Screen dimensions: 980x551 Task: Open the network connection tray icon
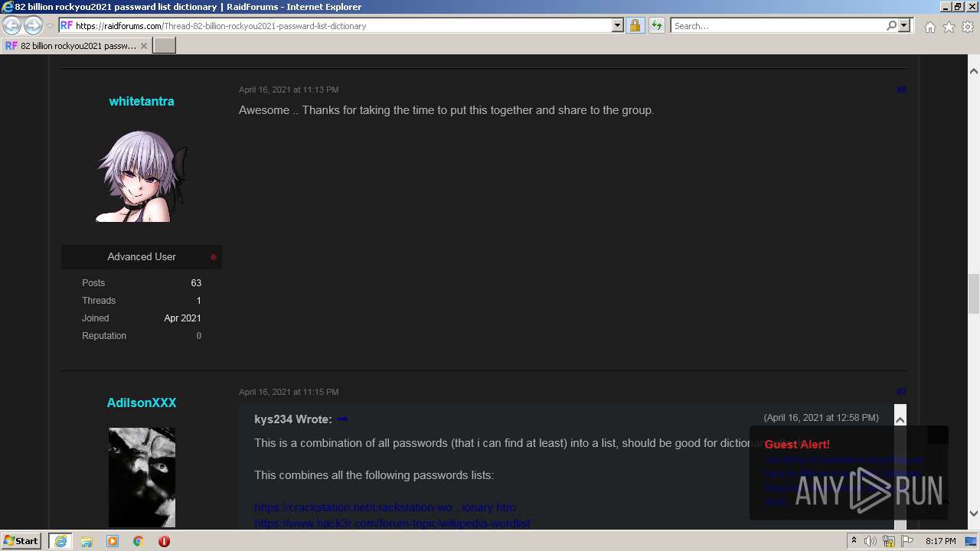[889, 541]
